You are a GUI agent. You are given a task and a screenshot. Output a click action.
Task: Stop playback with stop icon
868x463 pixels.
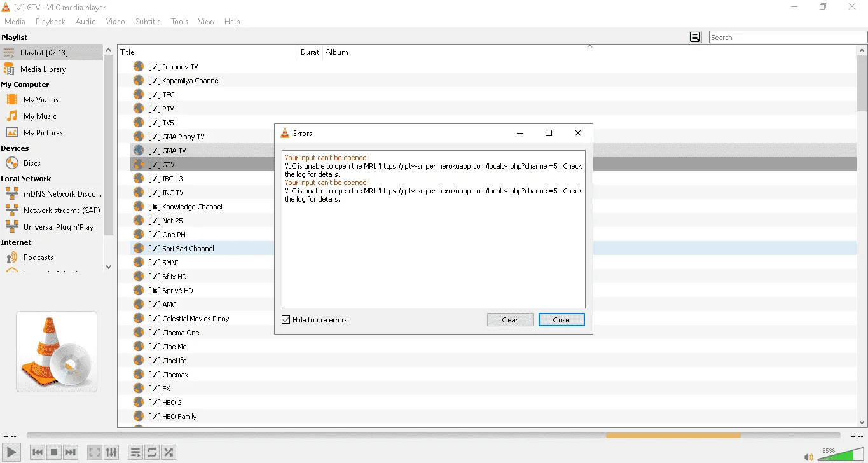click(54, 452)
